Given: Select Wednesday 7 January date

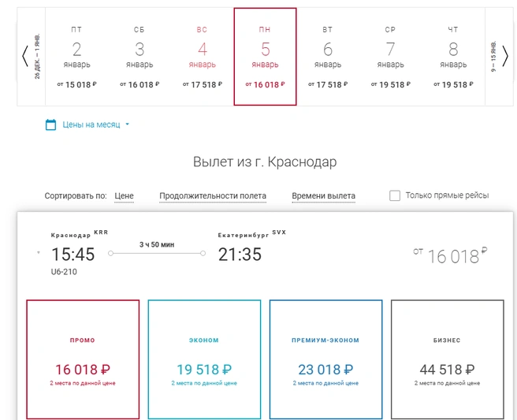Looking at the screenshot, I should click(390, 57).
